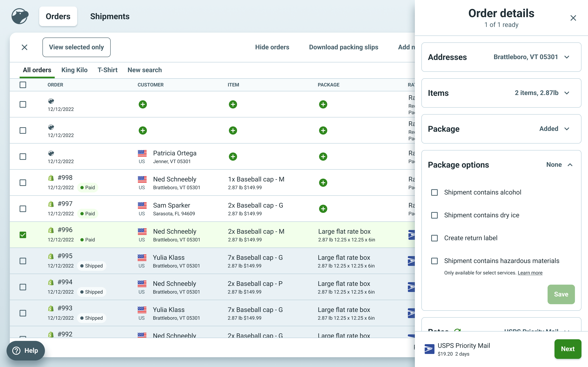The height and width of the screenshot is (367, 588).
Task: Add package for order #997
Action: (323, 209)
